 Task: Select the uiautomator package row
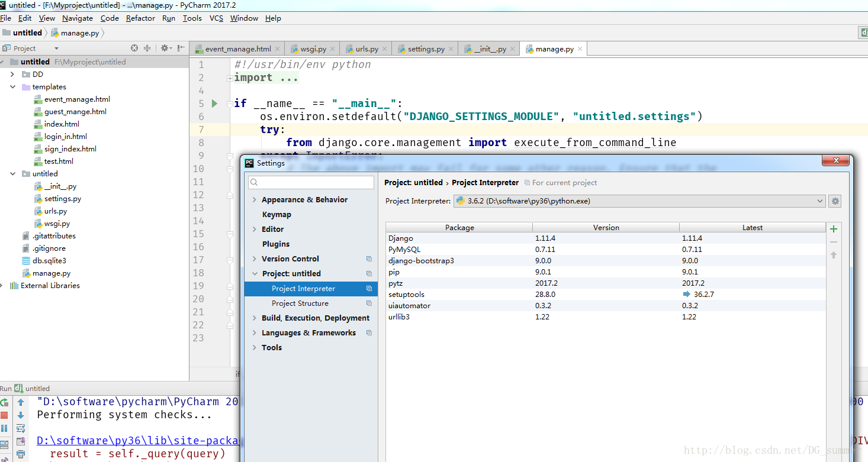coord(606,306)
